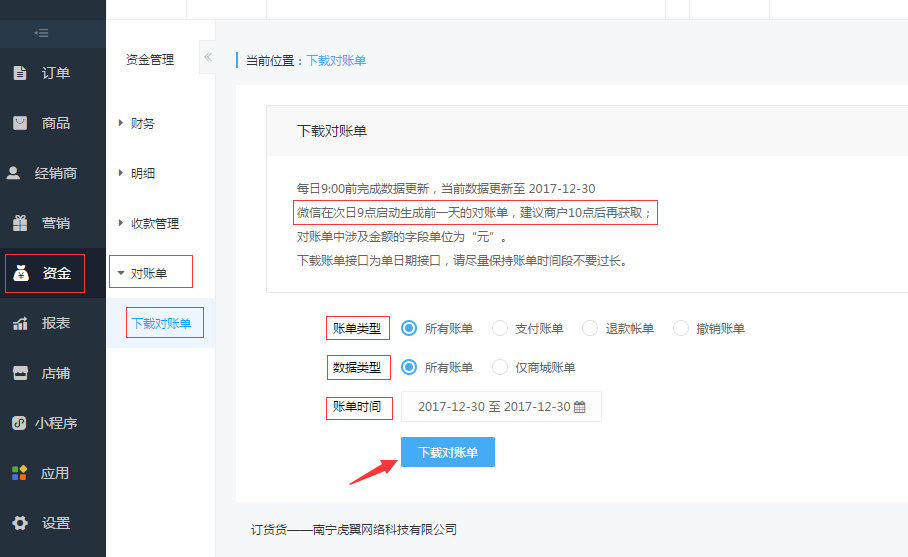Open the 设置 menu label
This screenshot has height=557, width=908.
[56, 523]
